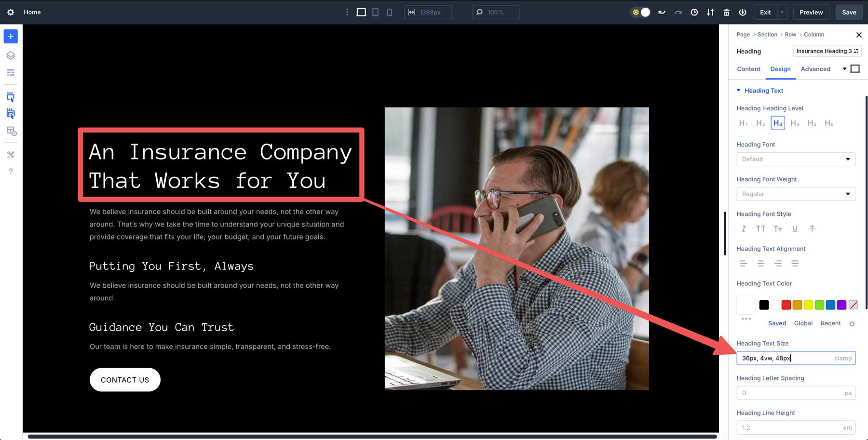Switch to the Content tab
This screenshot has height=440, width=868.
(x=748, y=69)
